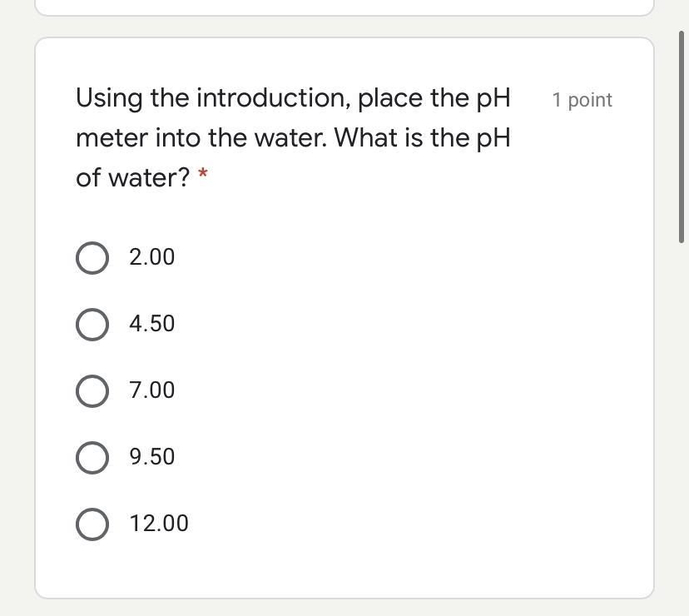
Task: Pick the 7.00 radio circle
Action: click(x=92, y=391)
